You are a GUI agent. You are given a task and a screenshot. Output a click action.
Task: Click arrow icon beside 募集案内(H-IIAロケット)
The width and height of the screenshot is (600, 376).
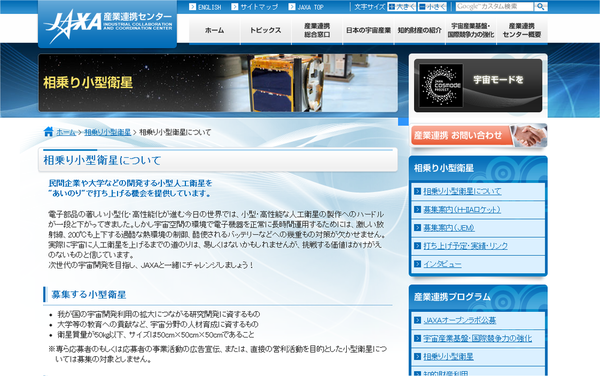pyautogui.click(x=417, y=209)
